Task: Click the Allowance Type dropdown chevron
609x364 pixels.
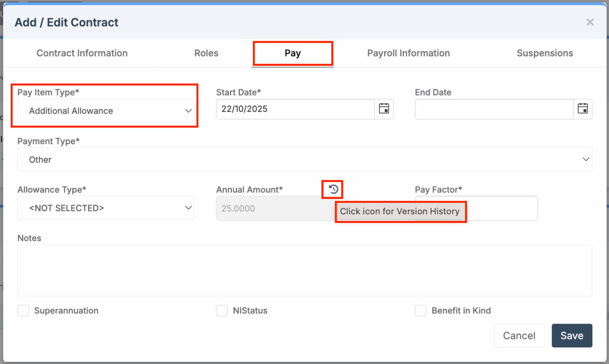Action: point(188,208)
